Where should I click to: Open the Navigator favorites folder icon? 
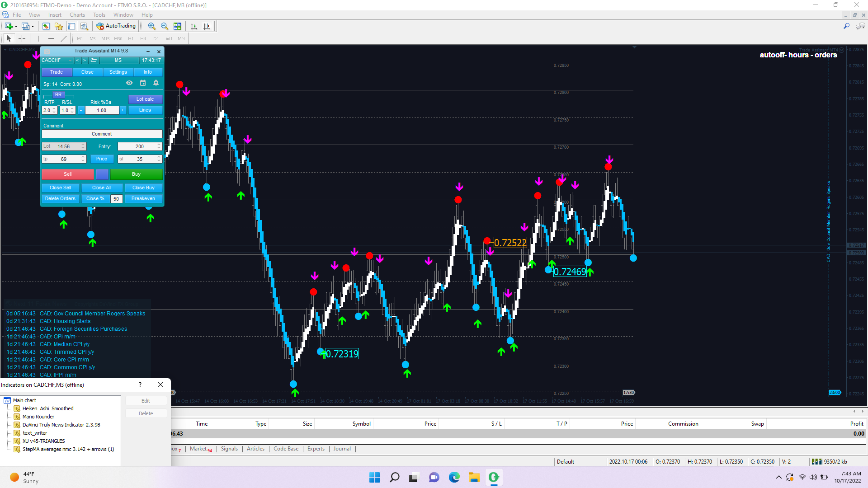pos(59,26)
